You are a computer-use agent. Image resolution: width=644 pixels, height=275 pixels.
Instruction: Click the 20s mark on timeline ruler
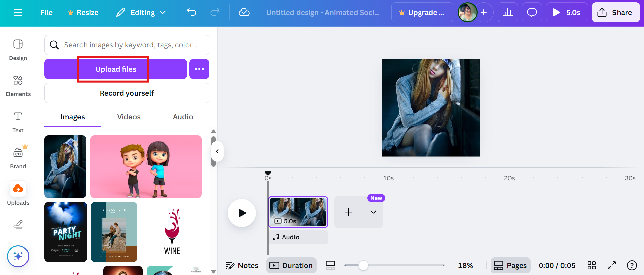coord(509,178)
